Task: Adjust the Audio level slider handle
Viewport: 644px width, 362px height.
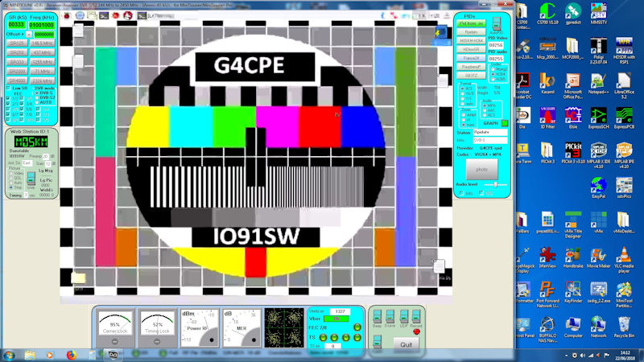Action: click(496, 185)
